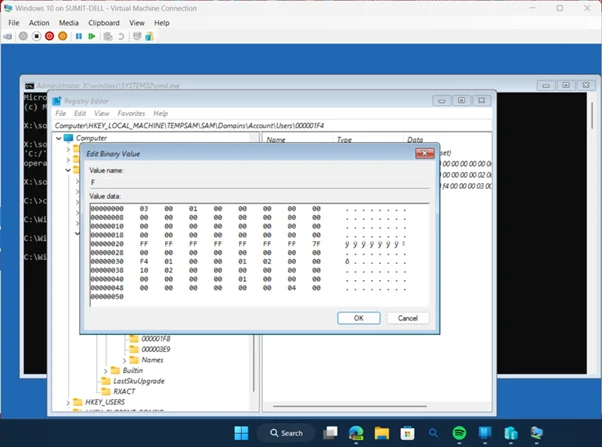Click the Enhanced Session toolbar icon
Image resolution: width=602 pixels, height=447 pixels.
137,36
